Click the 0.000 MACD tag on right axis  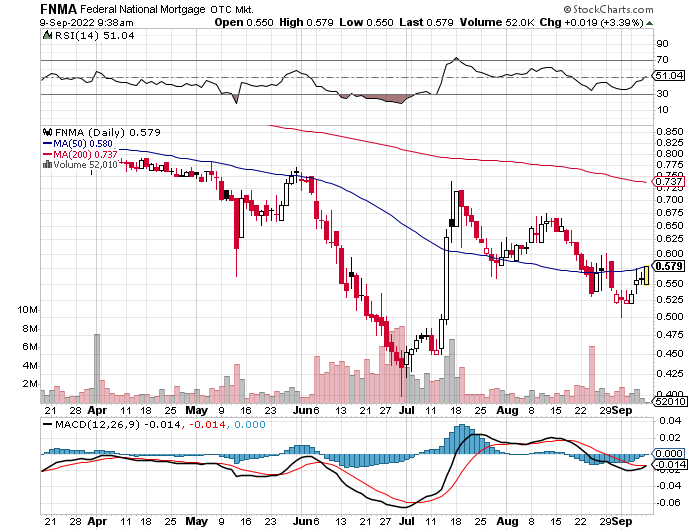[x=668, y=453]
